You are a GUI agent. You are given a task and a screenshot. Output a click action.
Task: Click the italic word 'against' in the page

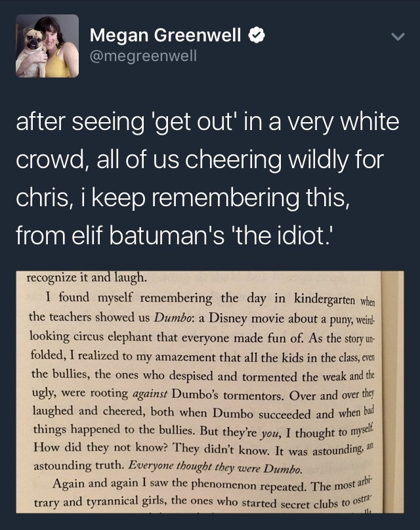point(150,395)
